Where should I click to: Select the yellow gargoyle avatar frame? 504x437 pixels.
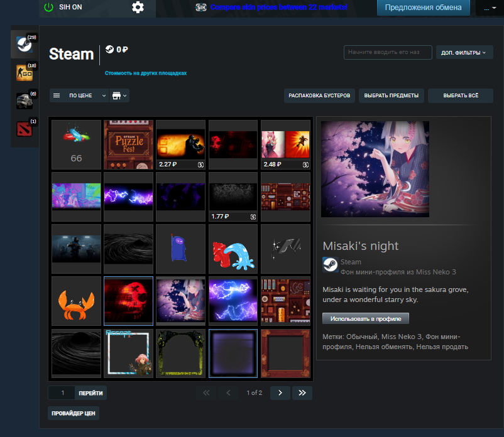click(x=180, y=353)
